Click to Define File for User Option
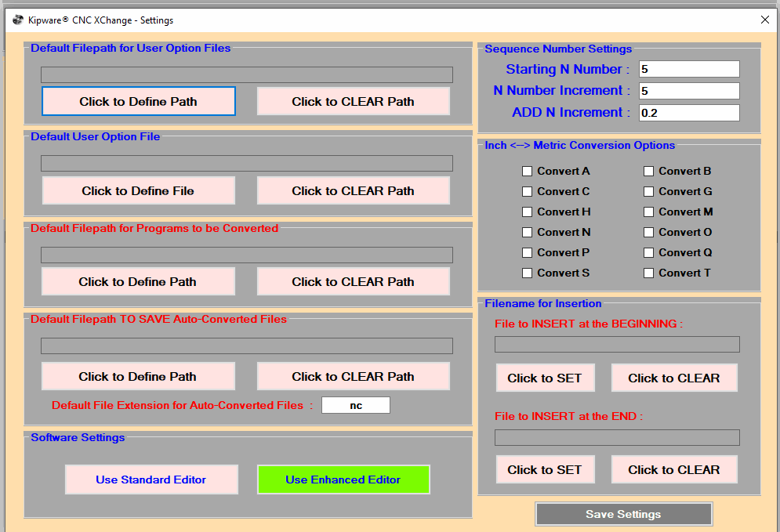 point(138,190)
